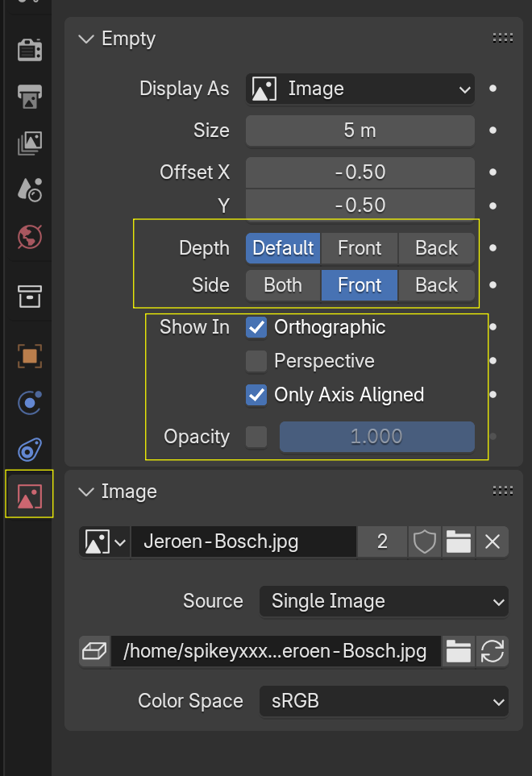Open the Output properties tab

(x=30, y=97)
